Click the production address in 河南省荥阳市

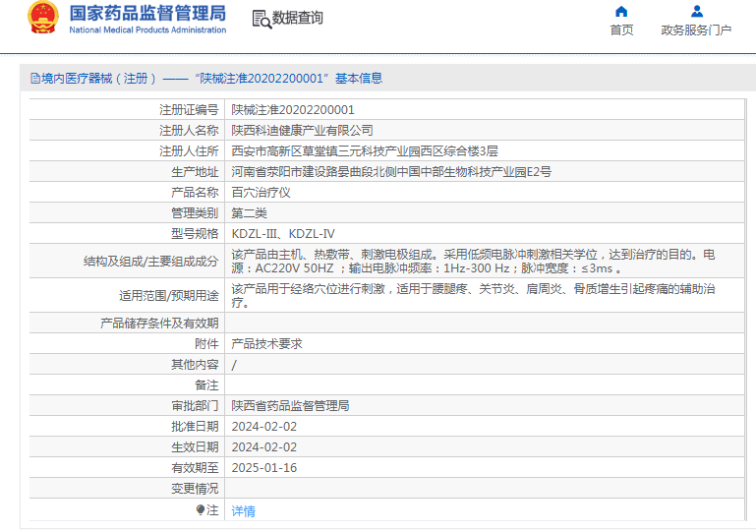(391, 172)
